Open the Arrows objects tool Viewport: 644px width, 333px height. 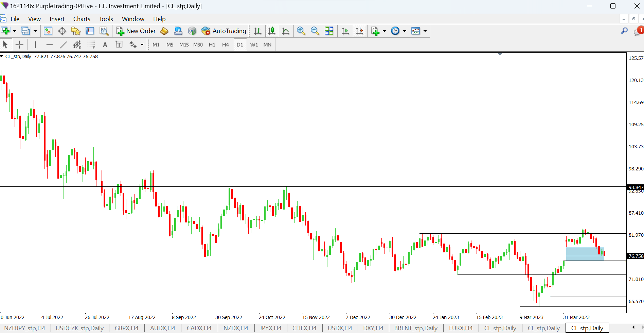click(133, 45)
